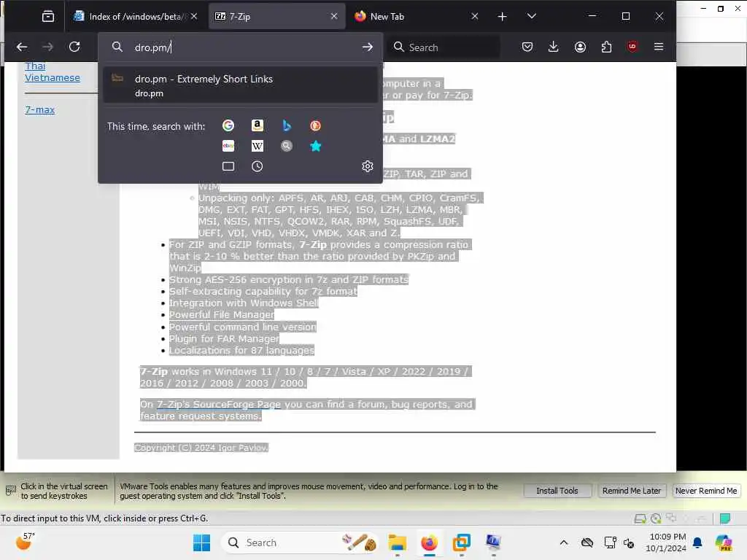This screenshot has width=747, height=560.
Task: Search open tabs using the tab icon
Action: (x=228, y=166)
